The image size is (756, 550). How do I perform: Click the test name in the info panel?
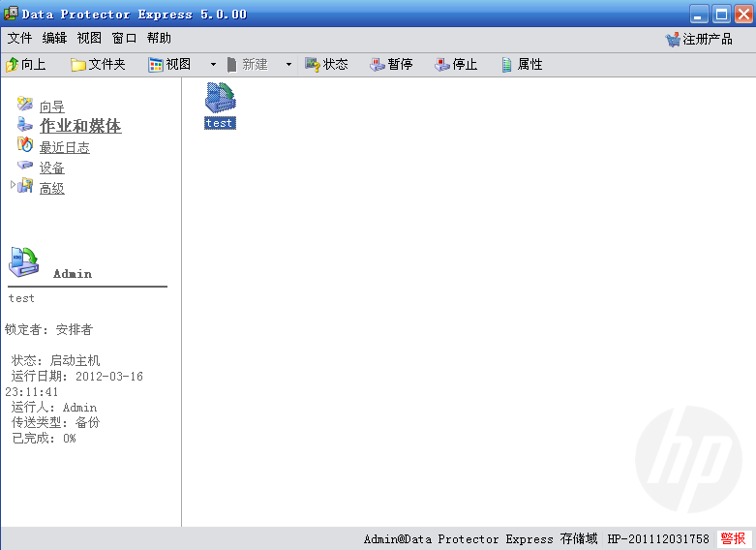click(21, 298)
